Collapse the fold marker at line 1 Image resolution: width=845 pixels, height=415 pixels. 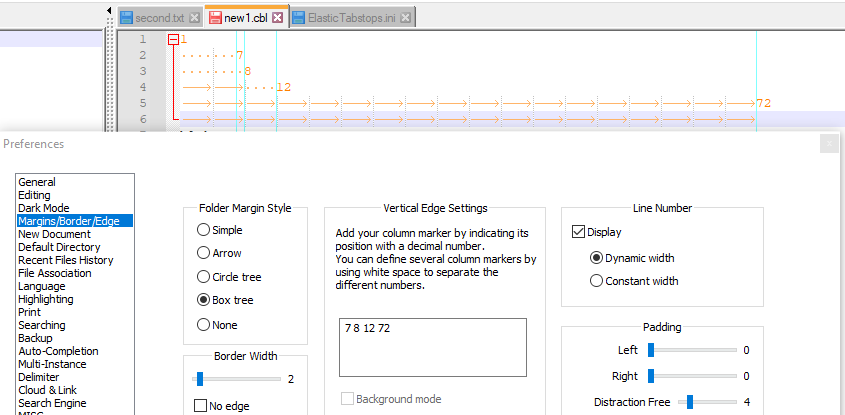(173, 39)
